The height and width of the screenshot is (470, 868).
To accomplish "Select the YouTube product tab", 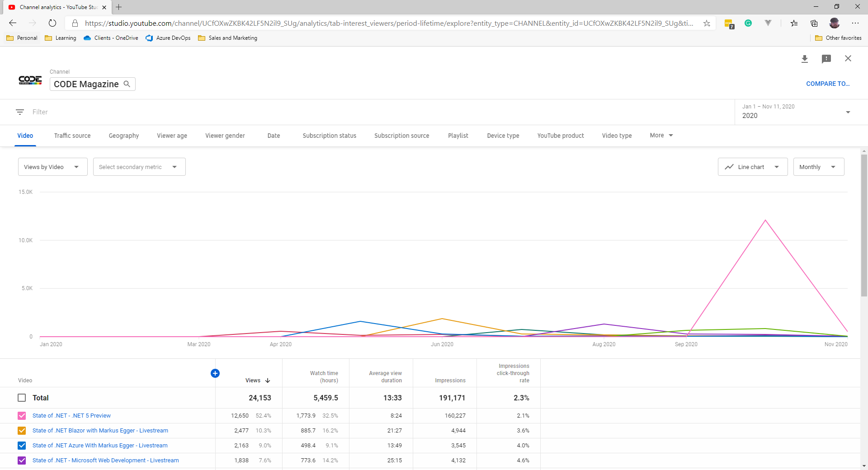I will 561,136.
